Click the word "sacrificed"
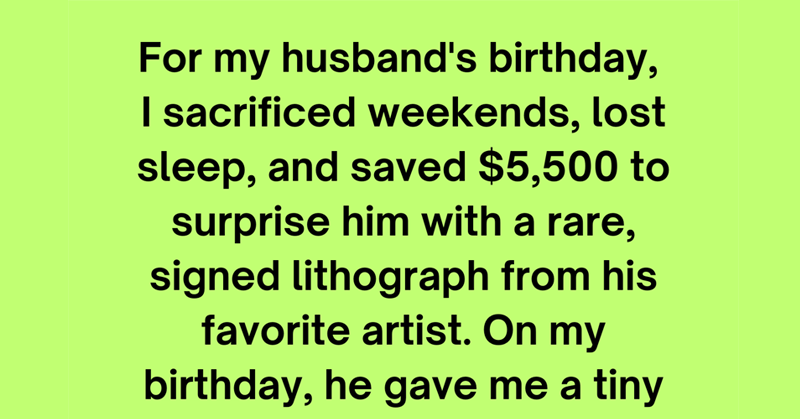800x419 pixels. [x=259, y=112]
